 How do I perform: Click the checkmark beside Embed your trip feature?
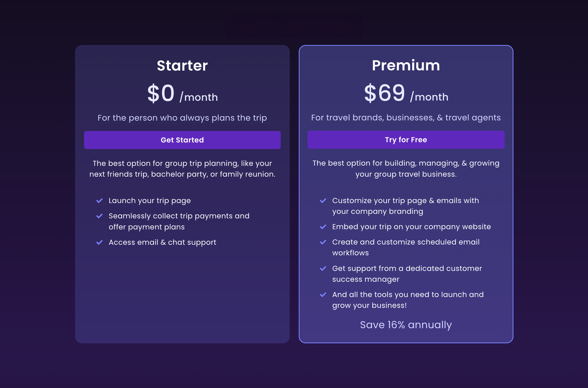(323, 226)
